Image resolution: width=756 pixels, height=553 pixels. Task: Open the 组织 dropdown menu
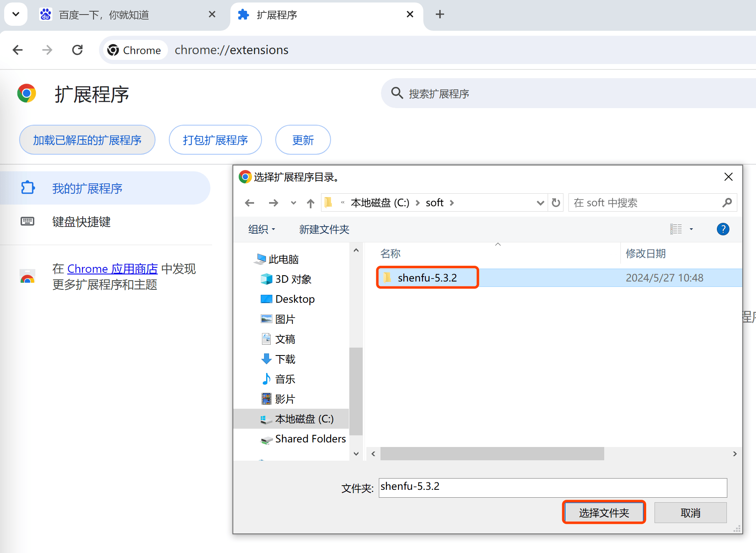click(x=262, y=230)
